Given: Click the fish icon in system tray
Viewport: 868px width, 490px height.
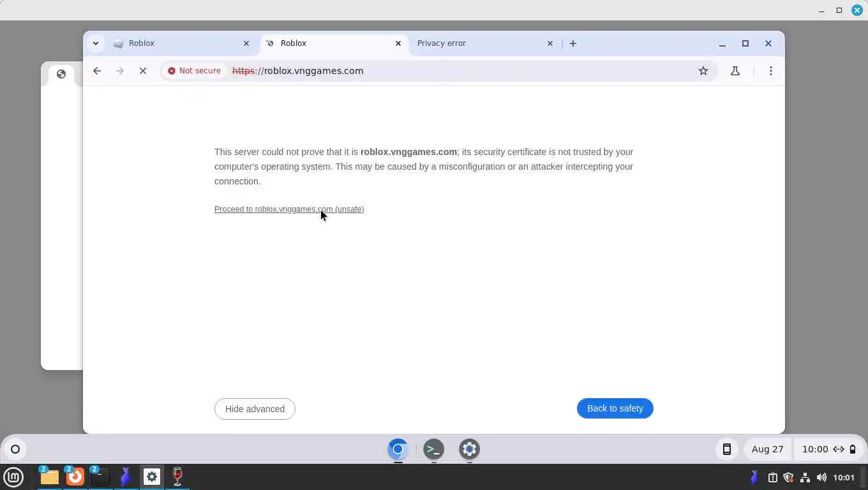Looking at the screenshot, I should [x=754, y=477].
